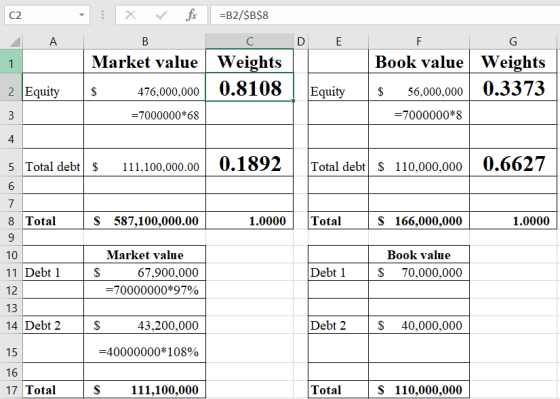Screen dimensions: 560x399
Task: Select column B header
Action: 145,42
